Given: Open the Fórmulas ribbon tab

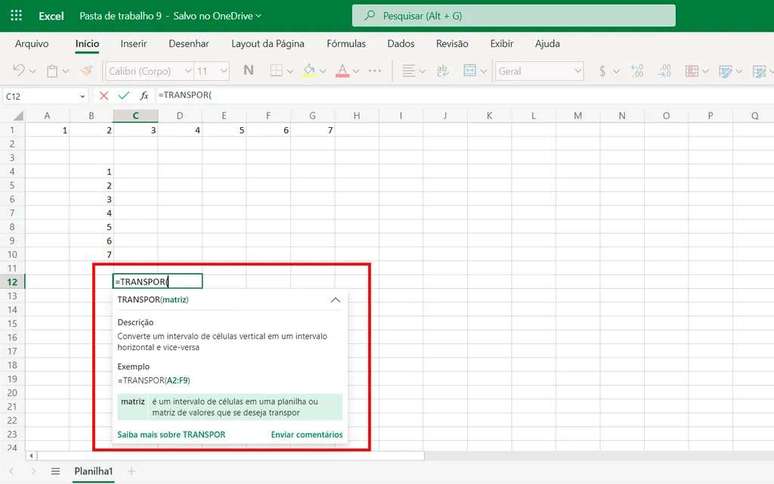Looking at the screenshot, I should click(x=346, y=44).
